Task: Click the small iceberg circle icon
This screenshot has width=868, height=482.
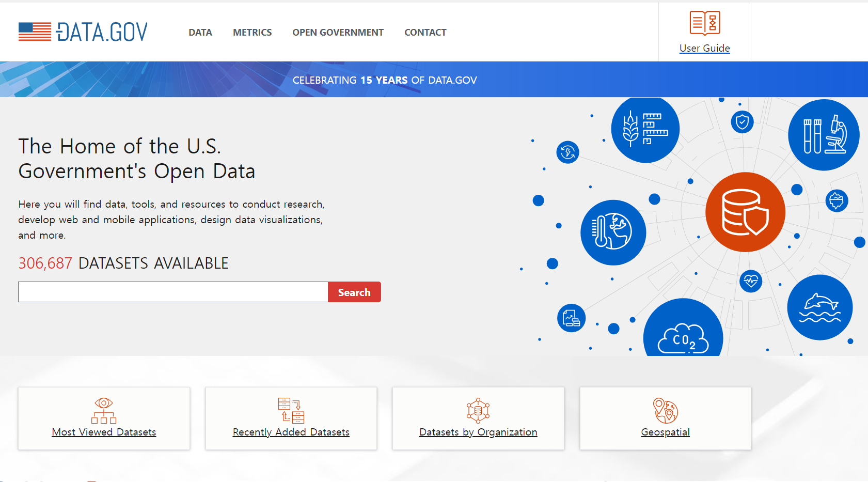Action: click(837, 200)
